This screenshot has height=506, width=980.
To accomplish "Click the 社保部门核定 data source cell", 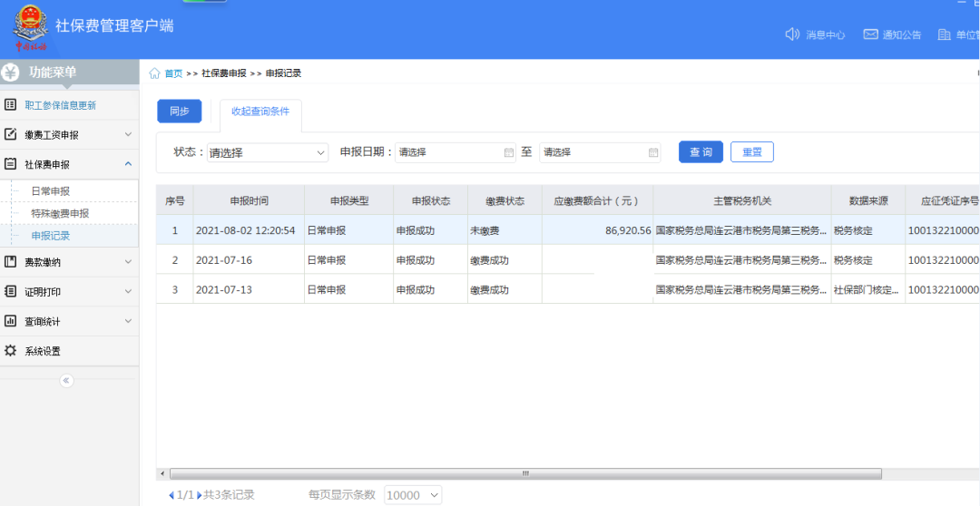I will [x=867, y=290].
